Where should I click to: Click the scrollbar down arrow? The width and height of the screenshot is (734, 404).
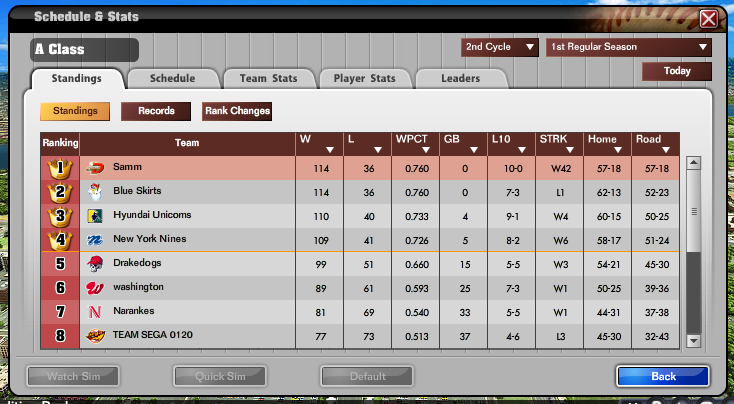(x=693, y=340)
